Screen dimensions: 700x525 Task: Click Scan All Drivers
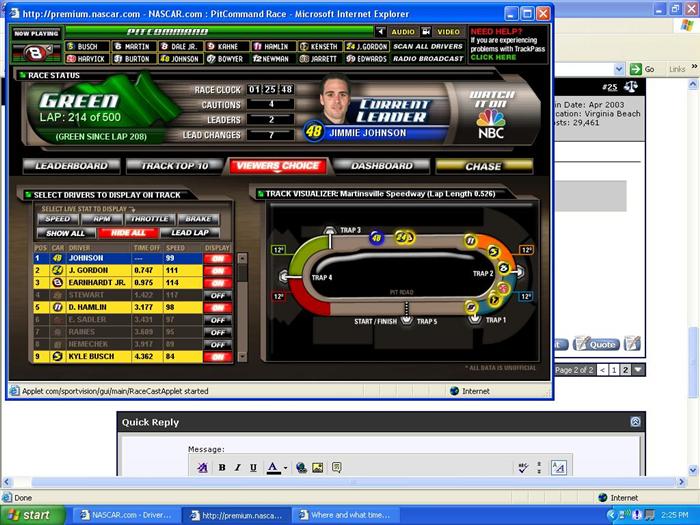pos(428,46)
